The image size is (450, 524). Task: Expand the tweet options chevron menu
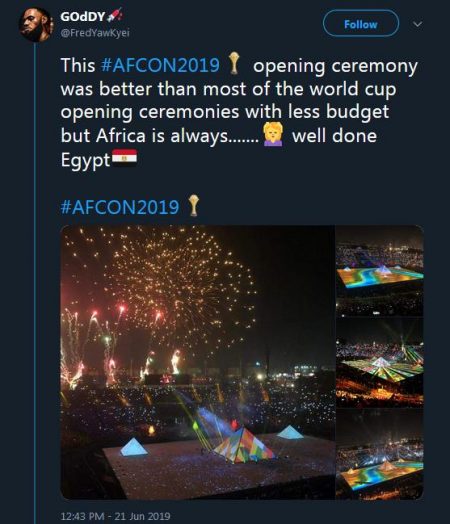418,24
